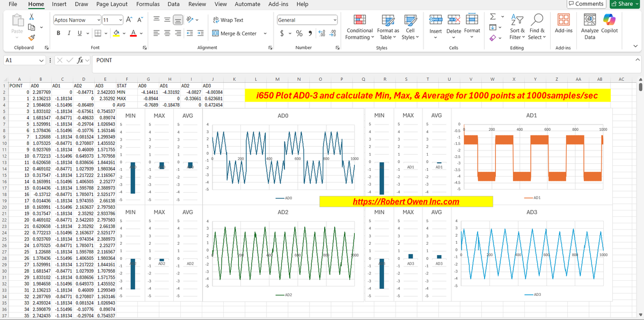
Task: Switch to the Formulas tab
Action: pyautogui.click(x=148, y=4)
